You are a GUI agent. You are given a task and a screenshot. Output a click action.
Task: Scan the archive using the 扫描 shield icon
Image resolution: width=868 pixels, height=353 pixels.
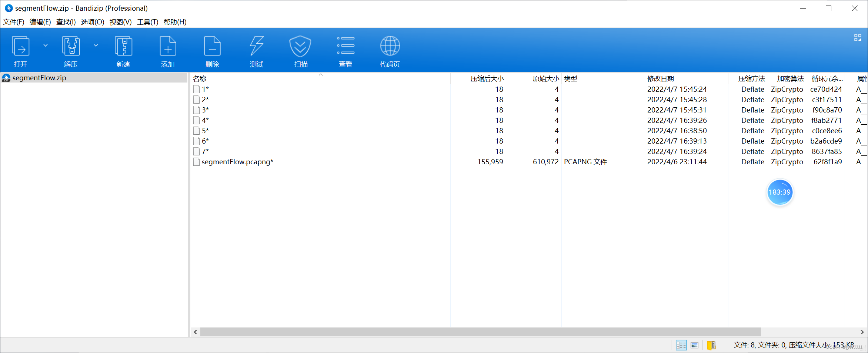[x=301, y=51]
